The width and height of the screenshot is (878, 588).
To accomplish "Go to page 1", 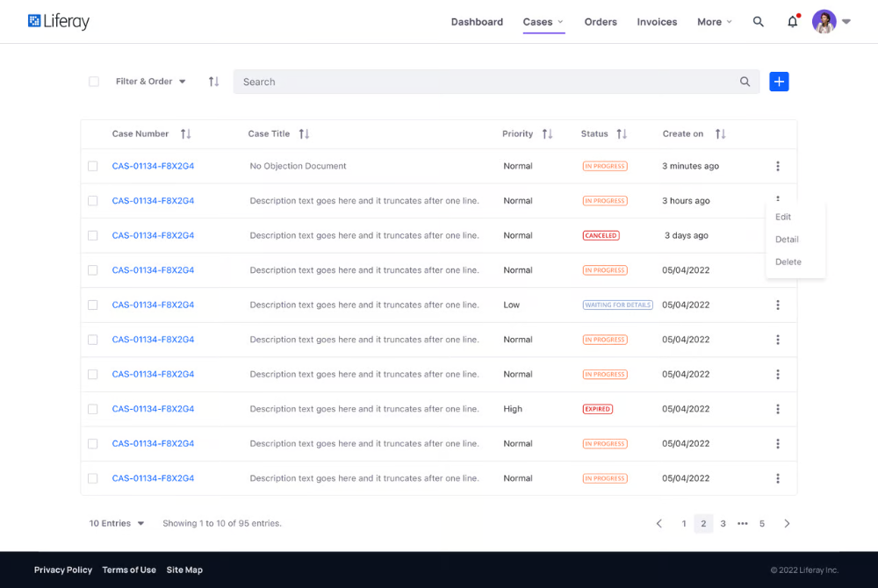I will [684, 524].
